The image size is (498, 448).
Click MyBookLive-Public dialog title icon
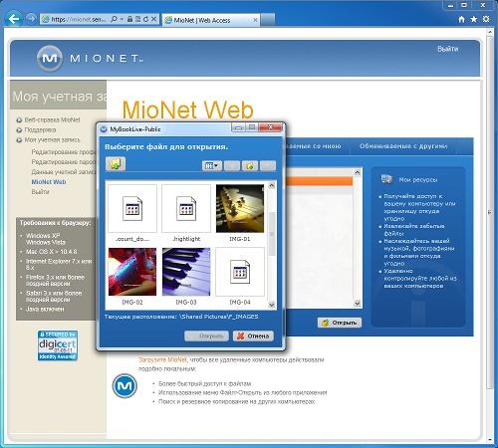pos(104,129)
